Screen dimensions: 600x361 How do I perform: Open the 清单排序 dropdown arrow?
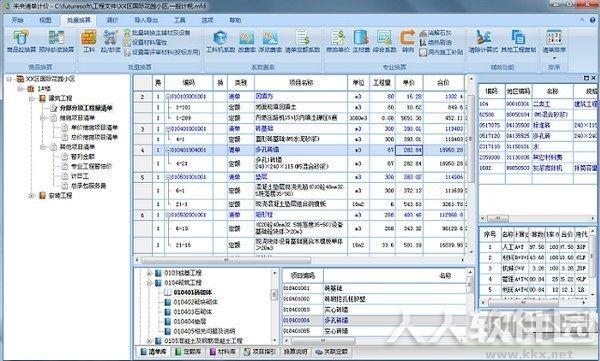(554, 58)
